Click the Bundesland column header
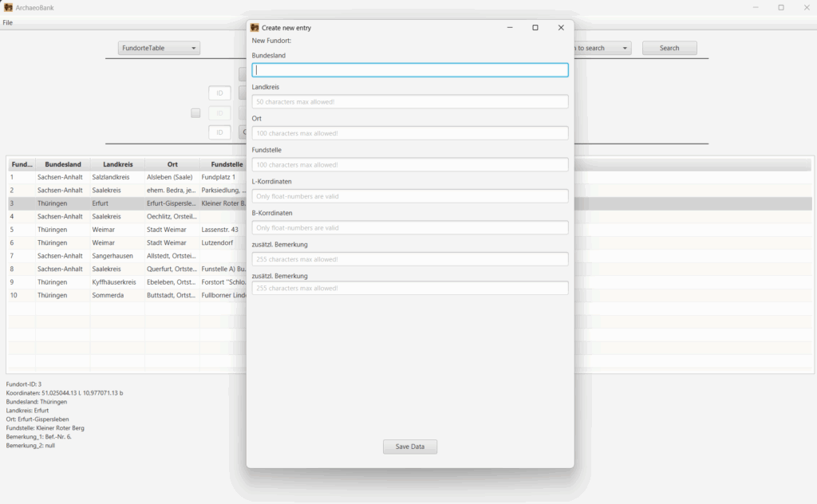Viewport: 817px width, 504px height. (62, 164)
